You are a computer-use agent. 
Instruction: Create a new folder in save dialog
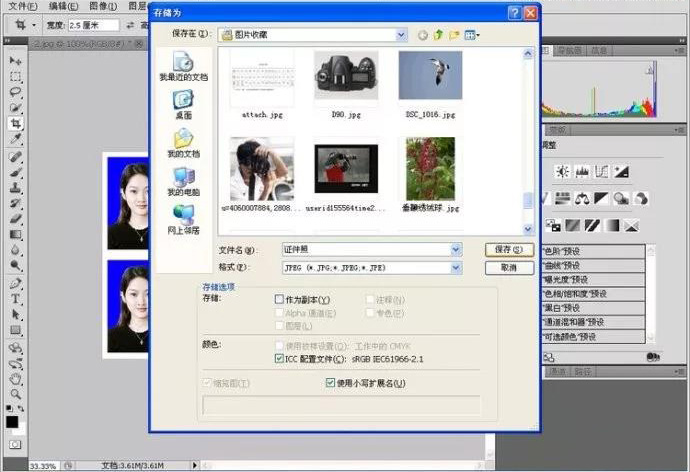(x=454, y=35)
